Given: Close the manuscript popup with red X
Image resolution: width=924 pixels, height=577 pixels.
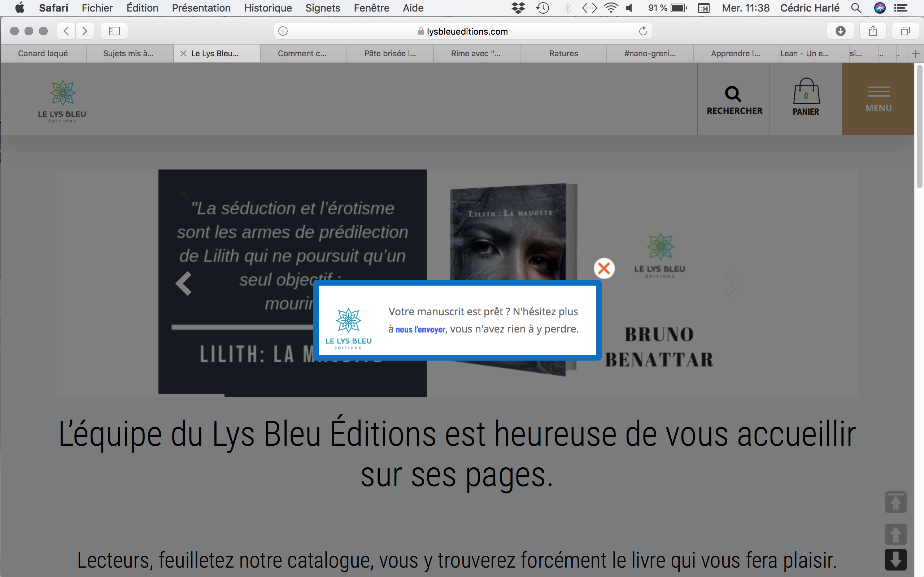Looking at the screenshot, I should 604,268.
